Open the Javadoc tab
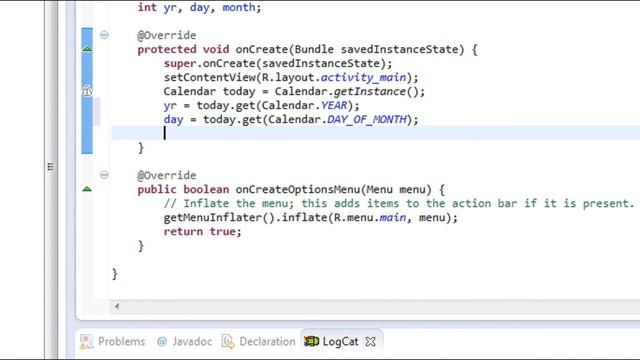The image size is (640, 360). [184, 341]
